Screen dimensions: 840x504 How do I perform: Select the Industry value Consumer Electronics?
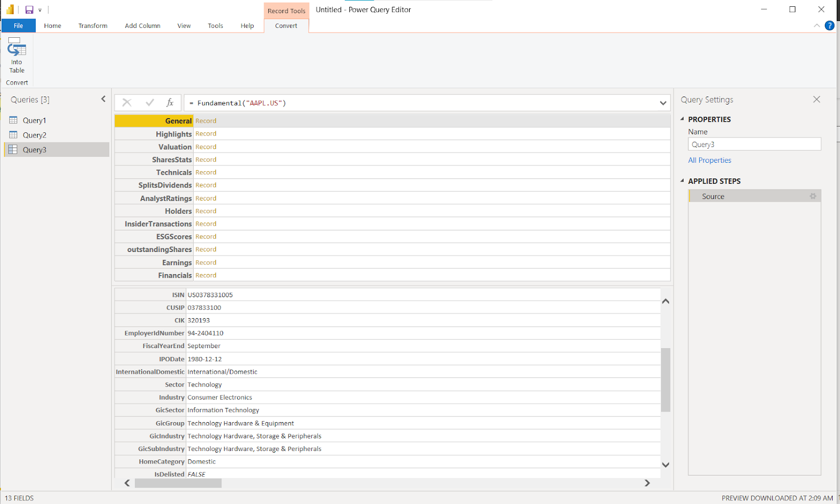pos(219,397)
